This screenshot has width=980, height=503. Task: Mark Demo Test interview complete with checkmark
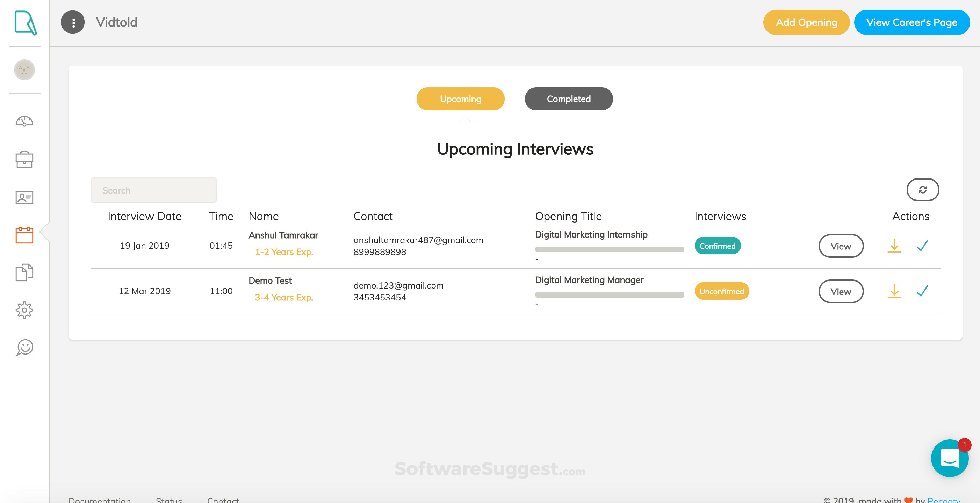pyautogui.click(x=922, y=291)
